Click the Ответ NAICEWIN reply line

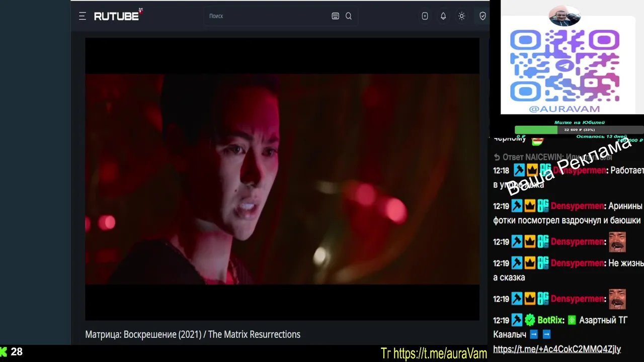(552, 157)
